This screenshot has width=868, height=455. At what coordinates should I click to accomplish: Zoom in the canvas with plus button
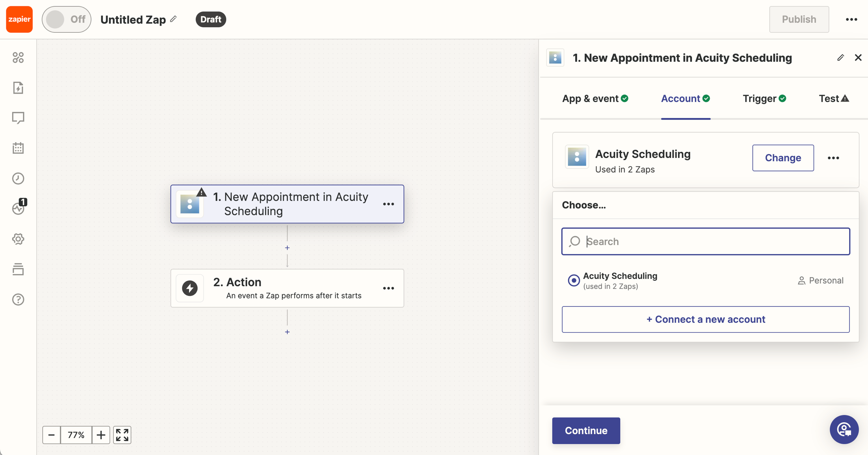pos(101,435)
